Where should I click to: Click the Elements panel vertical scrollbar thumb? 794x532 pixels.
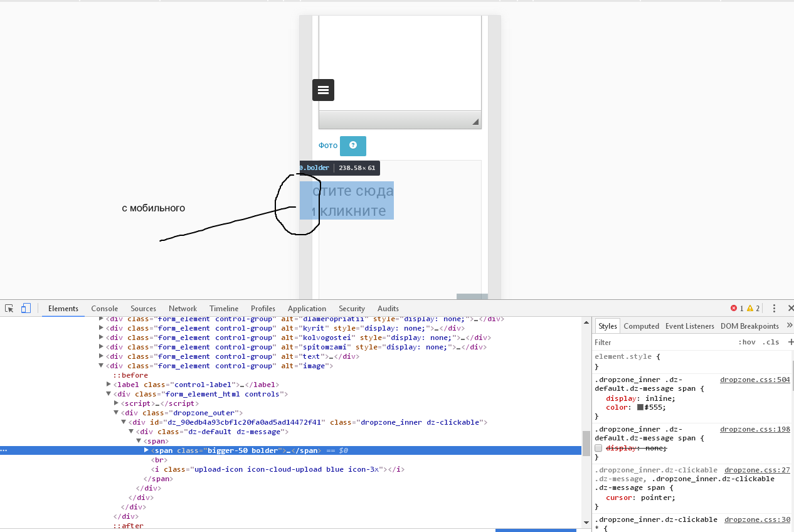click(586, 443)
